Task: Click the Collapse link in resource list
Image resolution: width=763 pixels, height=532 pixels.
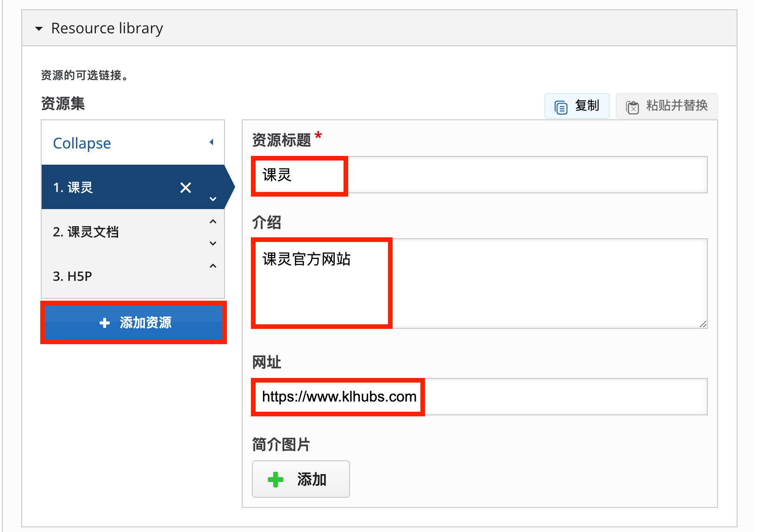Action: (x=82, y=143)
